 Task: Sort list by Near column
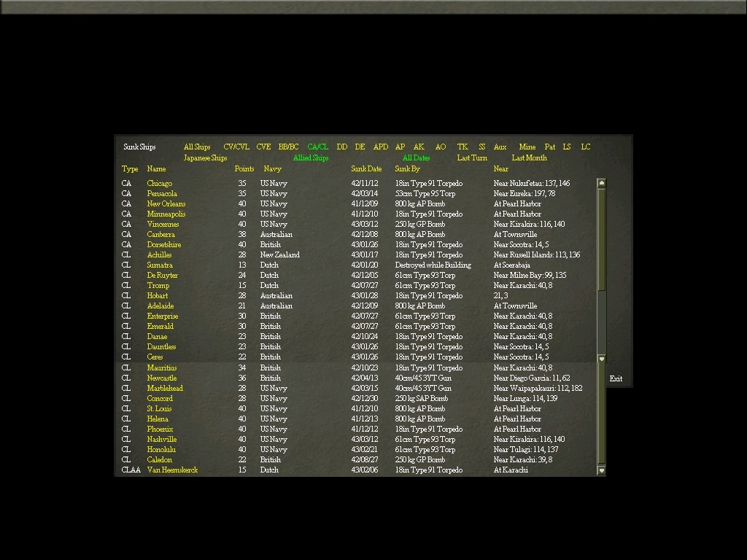pyautogui.click(x=500, y=168)
